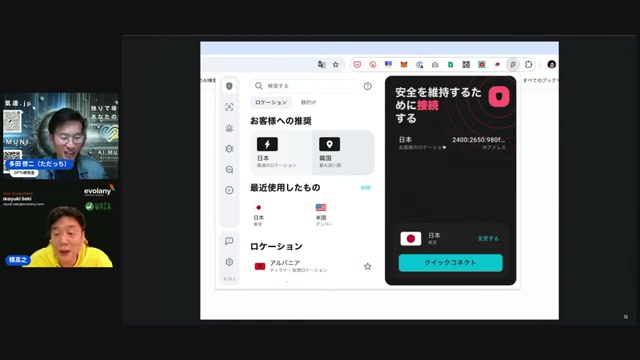The width and height of the screenshot is (640, 360).
Task: Click the help question mark icon
Action: point(367,86)
